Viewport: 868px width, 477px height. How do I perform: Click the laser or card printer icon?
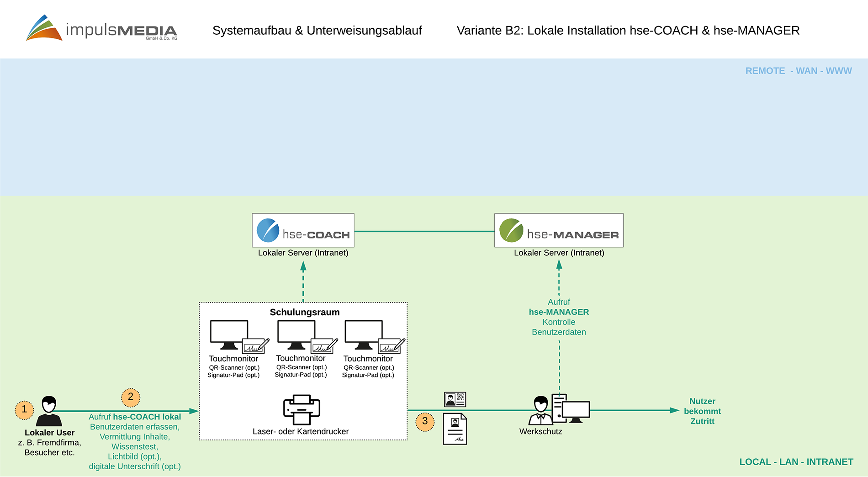click(302, 409)
